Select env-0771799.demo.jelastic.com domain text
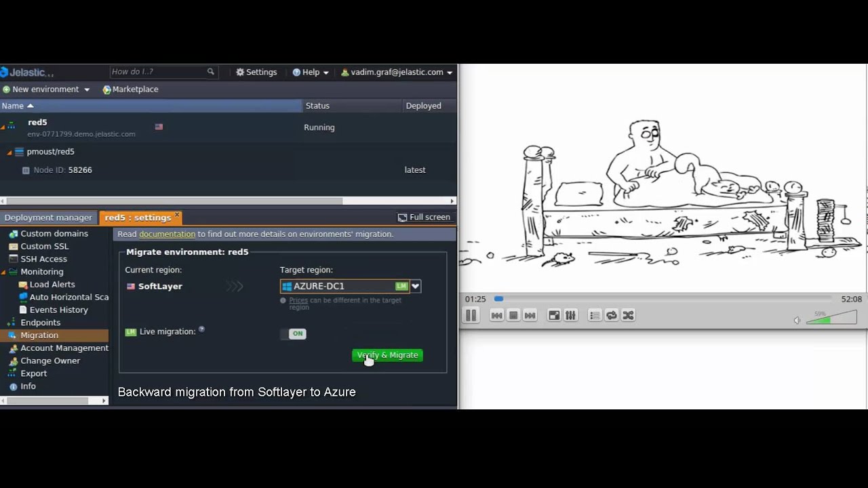The height and width of the screenshot is (488, 868). coord(81,134)
